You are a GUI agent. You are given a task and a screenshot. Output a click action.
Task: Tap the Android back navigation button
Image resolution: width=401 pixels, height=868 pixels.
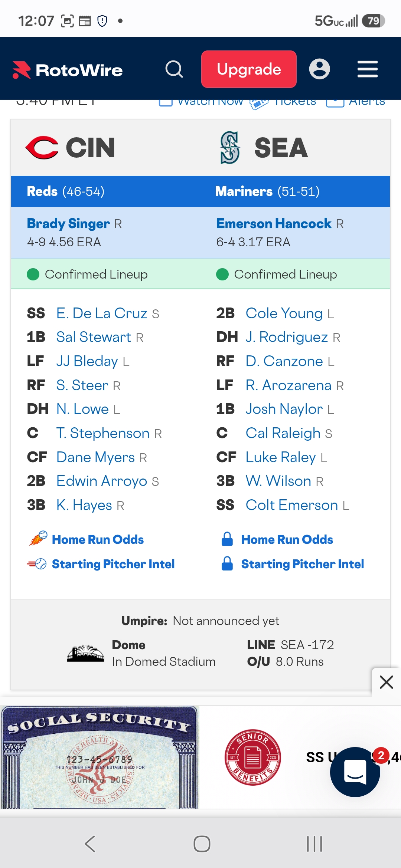click(x=90, y=844)
